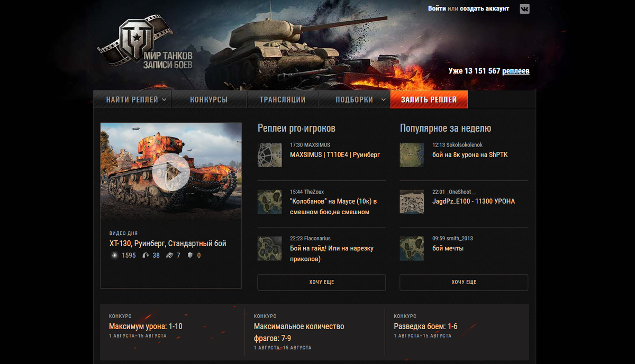Screen dimensions: 635x364
Task: Click the 22:01 _OneShoot__ author line
Action: 454,192
